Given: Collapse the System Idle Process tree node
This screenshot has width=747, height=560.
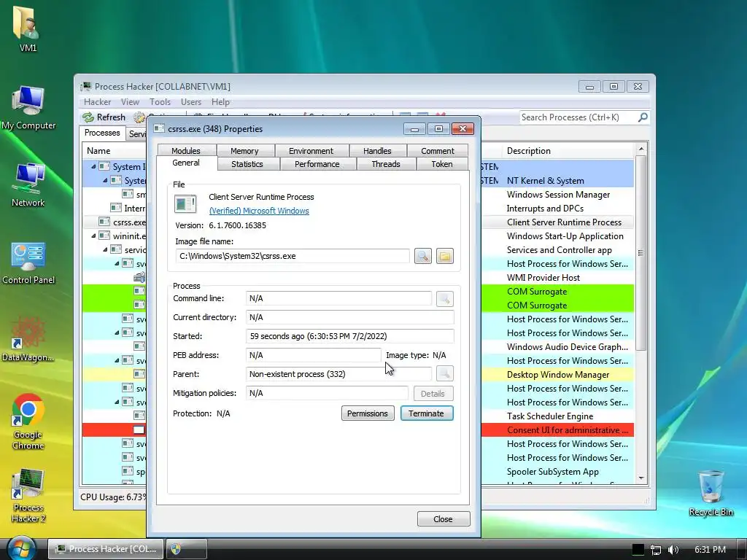Looking at the screenshot, I should (93, 167).
